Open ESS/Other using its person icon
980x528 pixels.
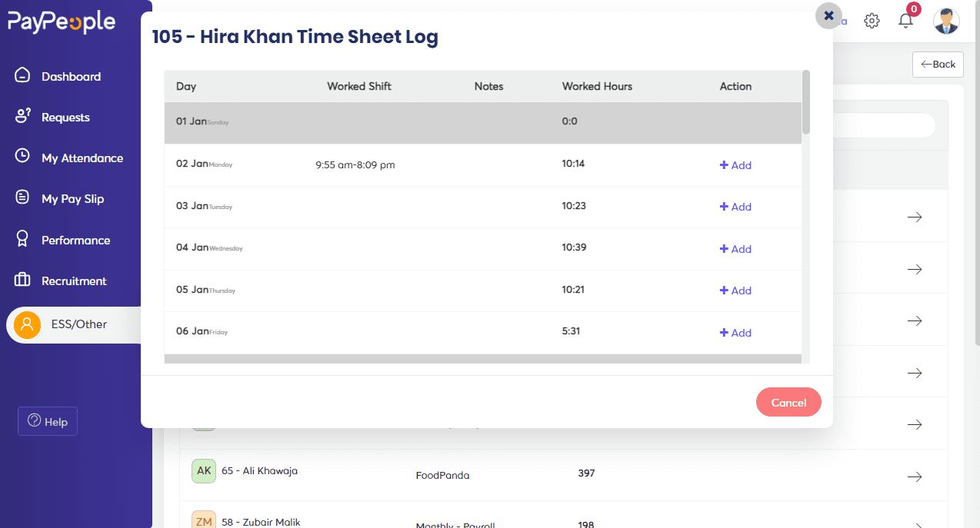28,324
